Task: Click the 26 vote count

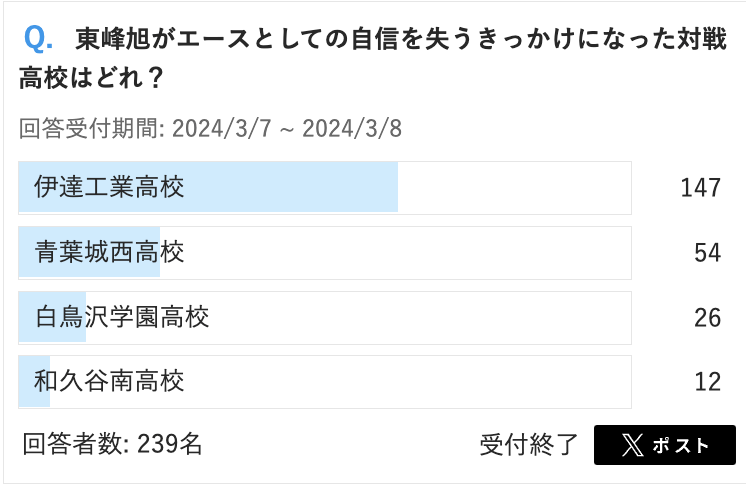Action: tap(707, 317)
